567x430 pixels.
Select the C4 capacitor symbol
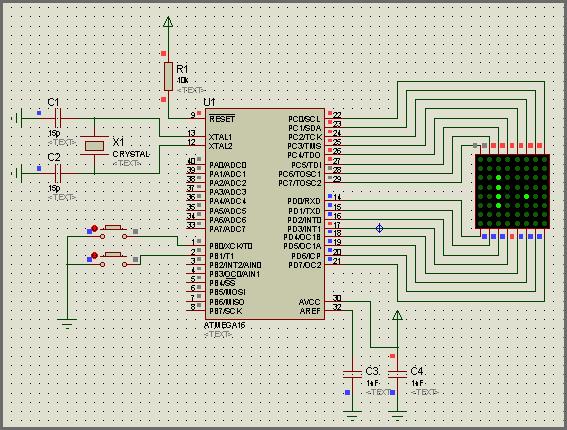(397, 374)
